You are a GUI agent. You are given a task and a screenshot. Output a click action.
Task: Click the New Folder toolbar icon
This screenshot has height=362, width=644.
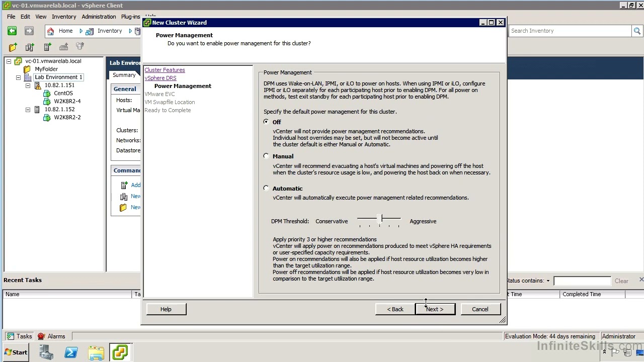(13, 47)
